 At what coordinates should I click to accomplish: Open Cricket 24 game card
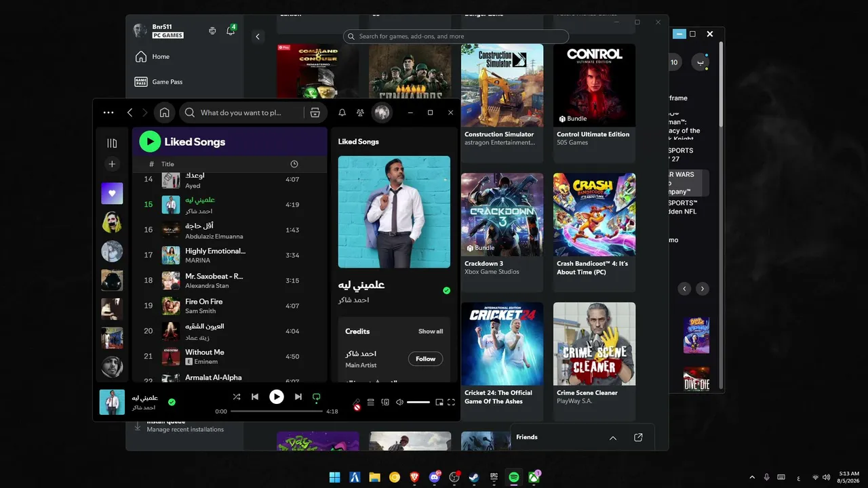tap(502, 362)
